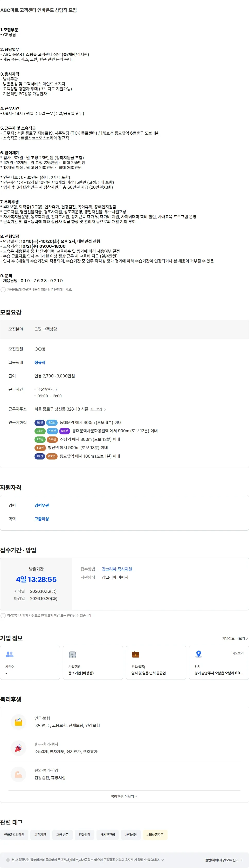Click info icon beside 마감일 조기 마감 notice
This screenshot has width=249, height=868.
(3, 615)
